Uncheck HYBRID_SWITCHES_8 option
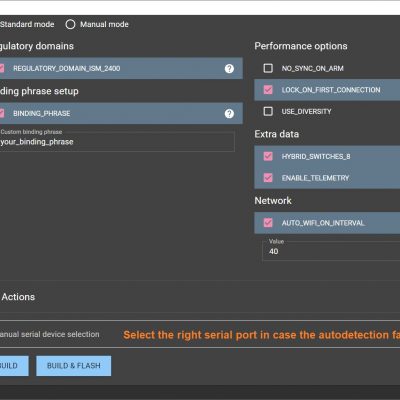The height and width of the screenshot is (400, 400). pyautogui.click(x=268, y=156)
